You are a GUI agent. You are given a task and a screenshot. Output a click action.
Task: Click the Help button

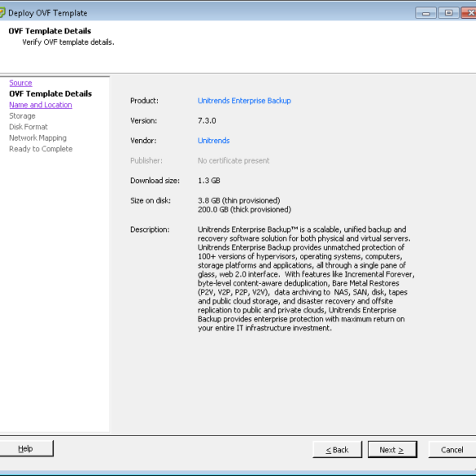point(25,448)
